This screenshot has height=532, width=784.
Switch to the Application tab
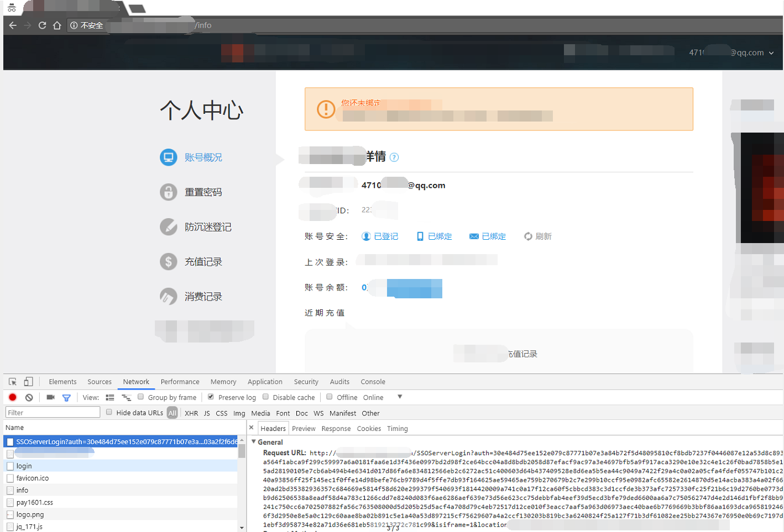click(265, 382)
